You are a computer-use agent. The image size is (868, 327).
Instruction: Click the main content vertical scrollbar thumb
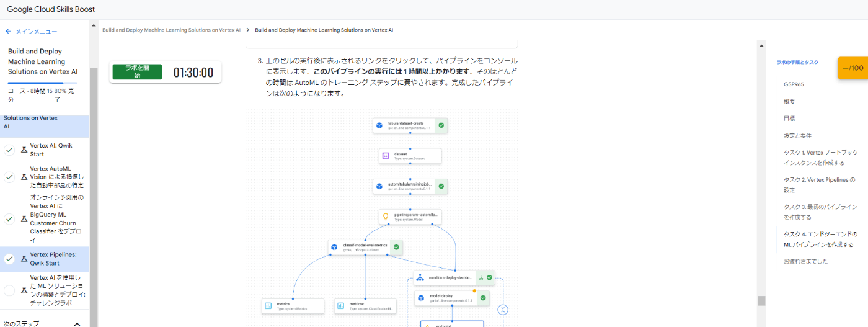click(762, 301)
